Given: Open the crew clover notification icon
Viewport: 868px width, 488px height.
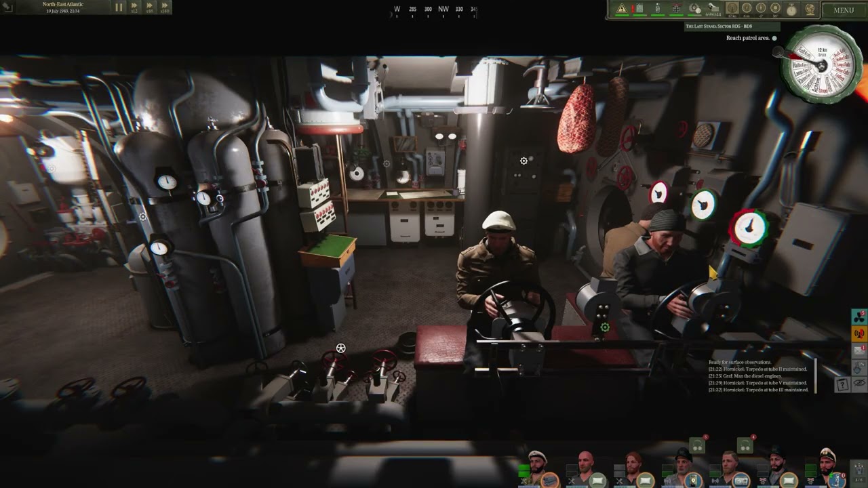Looking at the screenshot, I should (859, 317).
